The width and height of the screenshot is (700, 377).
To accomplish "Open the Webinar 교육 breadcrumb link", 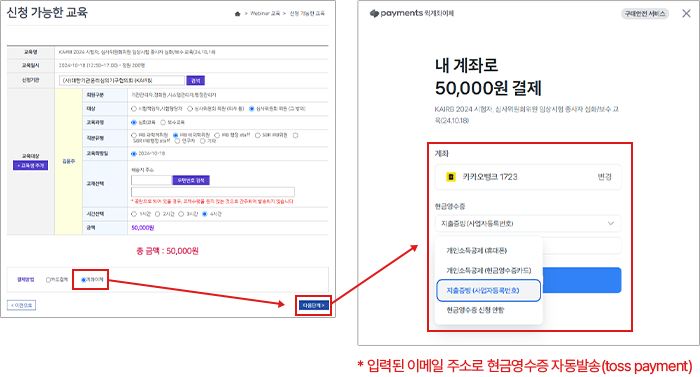I will [265, 13].
